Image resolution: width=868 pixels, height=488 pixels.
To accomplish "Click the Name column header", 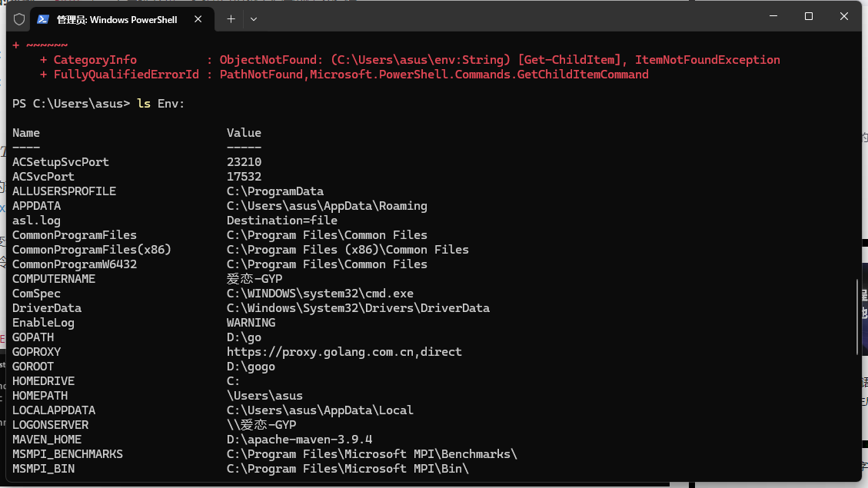I will pyautogui.click(x=26, y=133).
